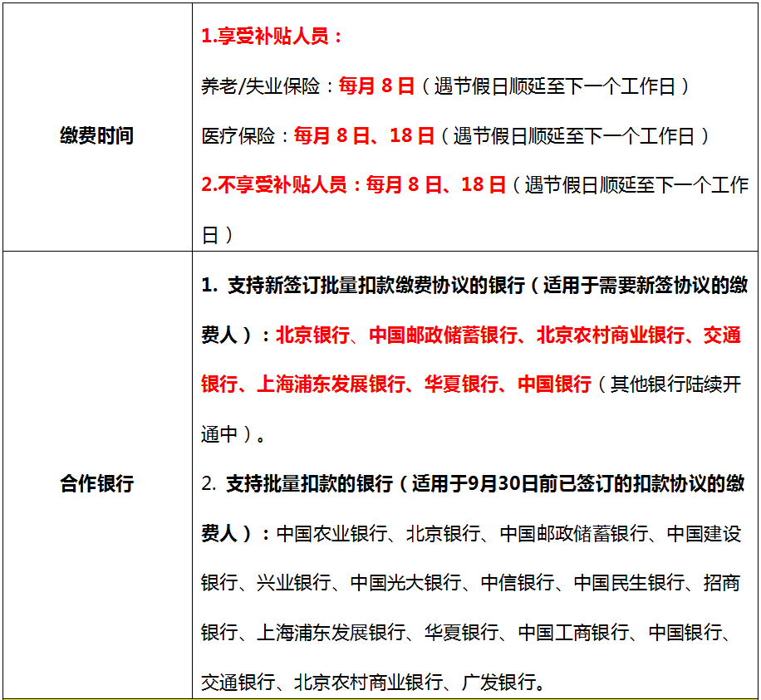Click the 合作银行 row header cell
761x700 pixels.
[97, 475]
